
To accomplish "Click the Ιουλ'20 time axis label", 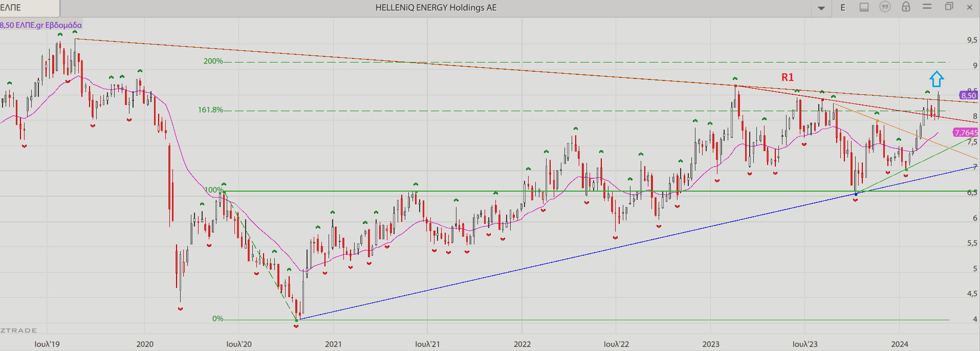I will (x=239, y=344).
